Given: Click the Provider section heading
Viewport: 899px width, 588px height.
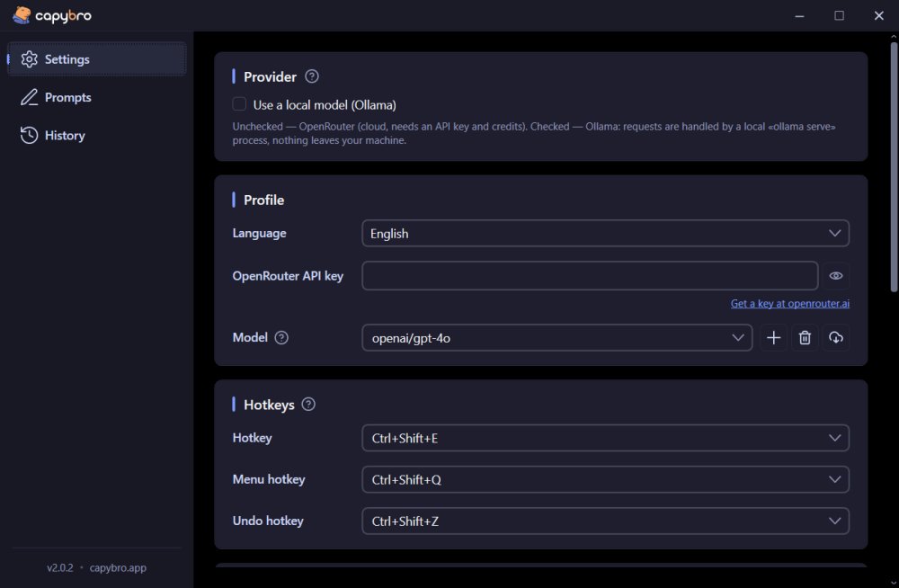Looking at the screenshot, I should 270,76.
